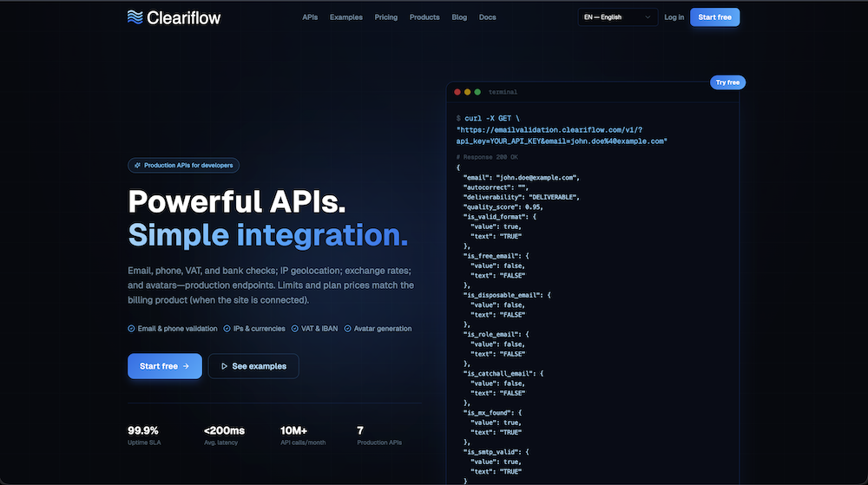Expand the EN — English language dropdown

point(618,17)
